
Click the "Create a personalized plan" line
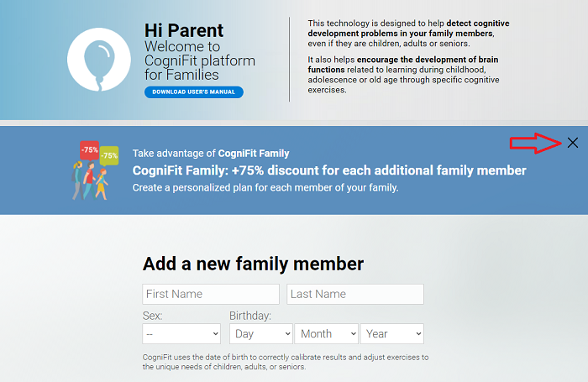pos(265,187)
